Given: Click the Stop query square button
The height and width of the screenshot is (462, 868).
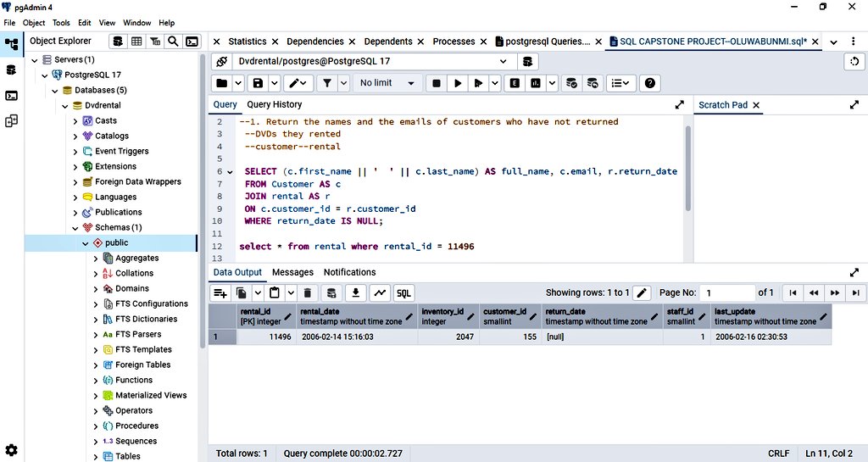Looking at the screenshot, I should pos(437,83).
